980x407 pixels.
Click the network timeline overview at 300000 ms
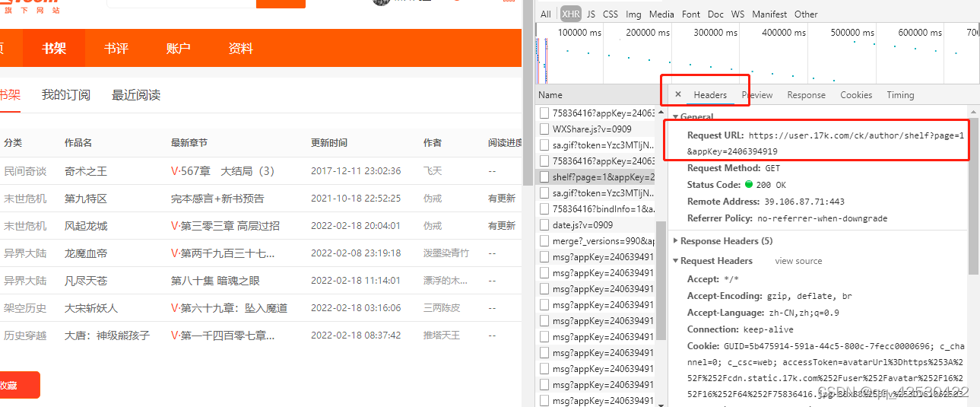click(715, 33)
